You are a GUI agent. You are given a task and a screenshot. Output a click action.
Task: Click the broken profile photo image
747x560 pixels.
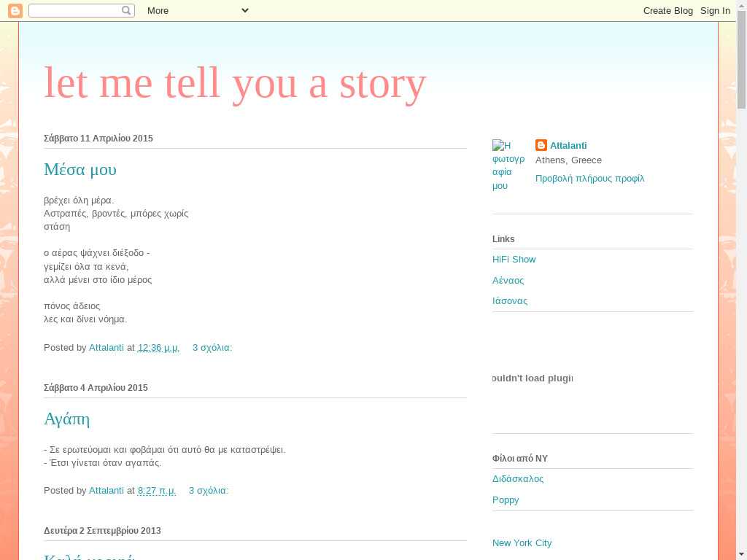click(x=508, y=166)
